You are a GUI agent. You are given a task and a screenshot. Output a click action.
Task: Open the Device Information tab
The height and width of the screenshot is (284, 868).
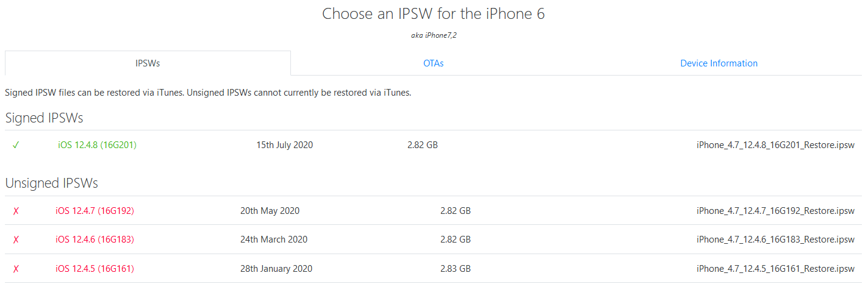point(719,63)
